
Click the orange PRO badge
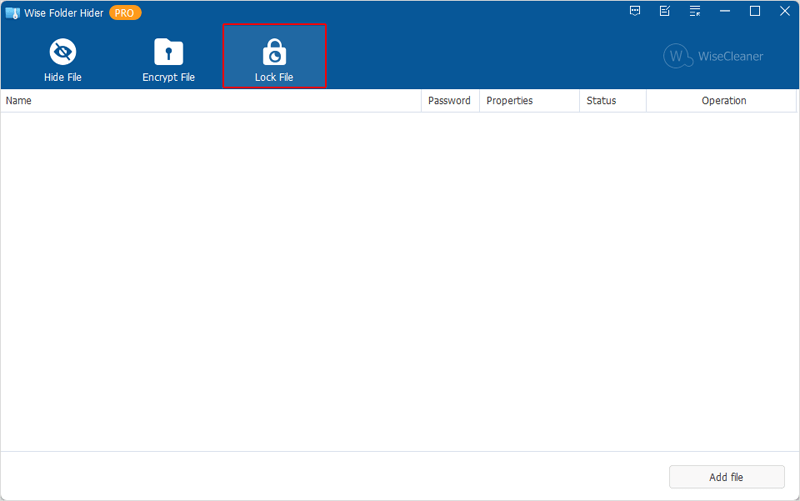click(125, 13)
